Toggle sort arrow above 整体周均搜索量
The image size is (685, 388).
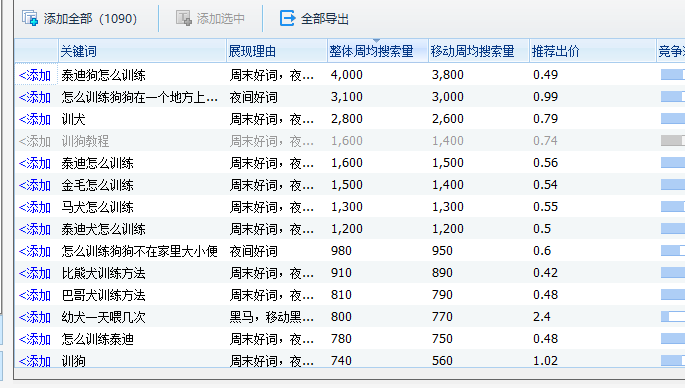pos(376,41)
